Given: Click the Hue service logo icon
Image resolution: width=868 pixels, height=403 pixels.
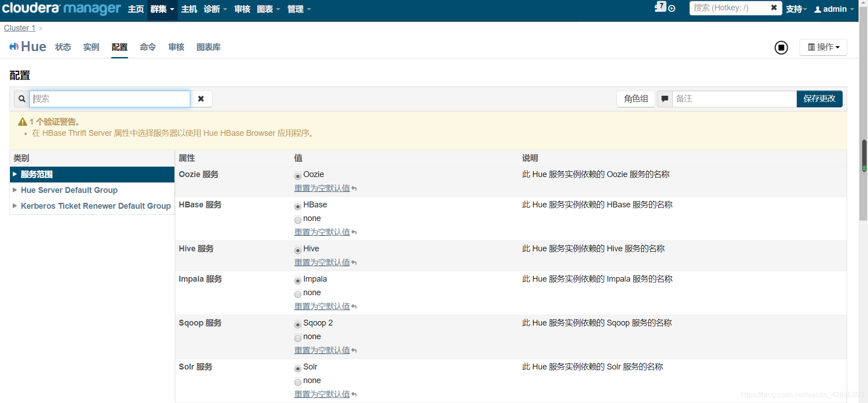Looking at the screenshot, I should [14, 47].
